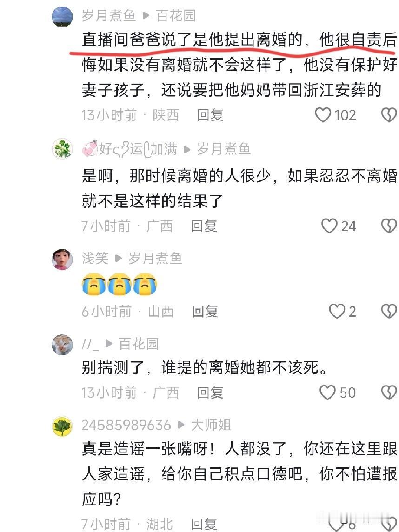Viewport: 399px width, 532px height.
Task: Open the 大师姐 reply target name
Action: [211, 425]
